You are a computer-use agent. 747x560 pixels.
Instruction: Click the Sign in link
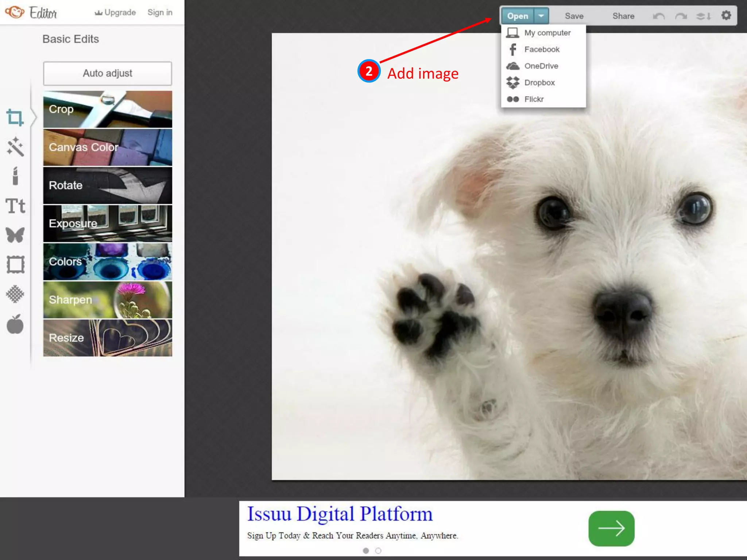coord(160,12)
